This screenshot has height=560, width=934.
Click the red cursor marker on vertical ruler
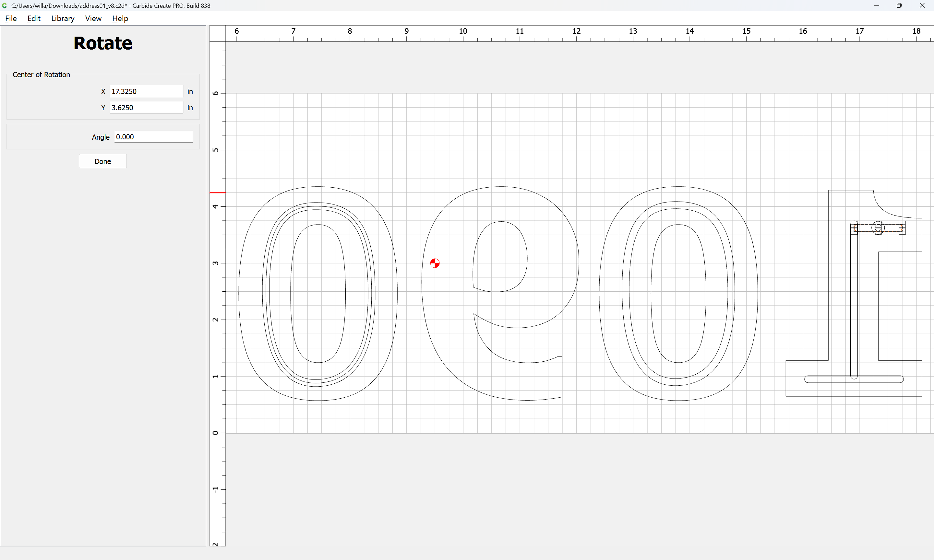click(218, 193)
